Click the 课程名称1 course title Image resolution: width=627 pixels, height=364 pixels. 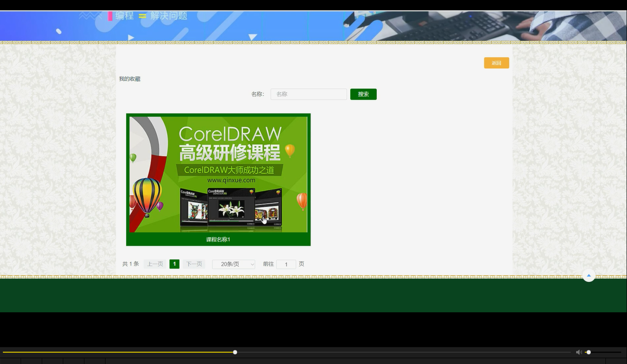(218, 239)
